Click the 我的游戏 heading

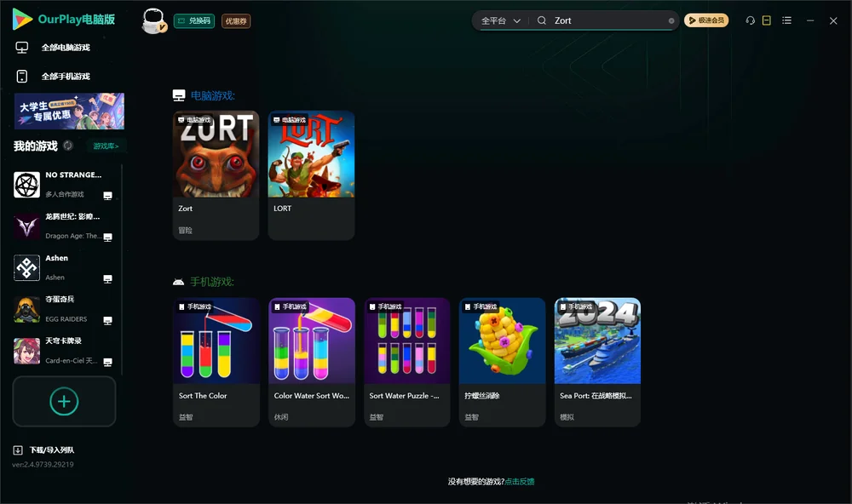click(x=35, y=146)
